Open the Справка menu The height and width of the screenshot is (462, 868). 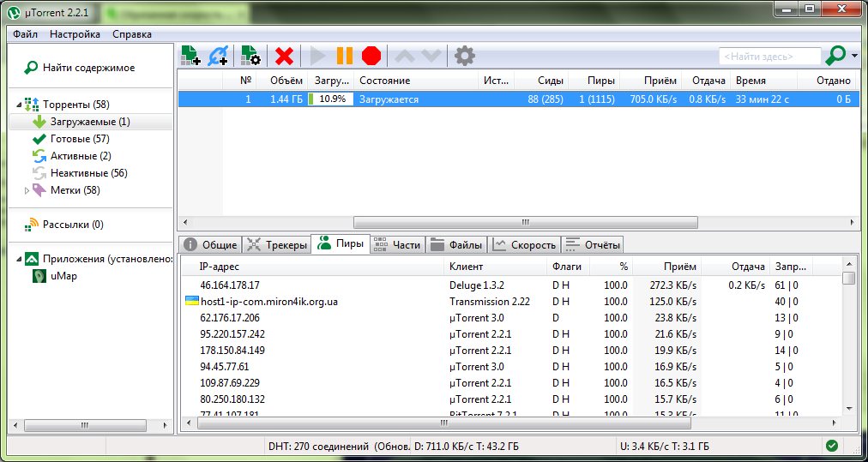coord(132,34)
